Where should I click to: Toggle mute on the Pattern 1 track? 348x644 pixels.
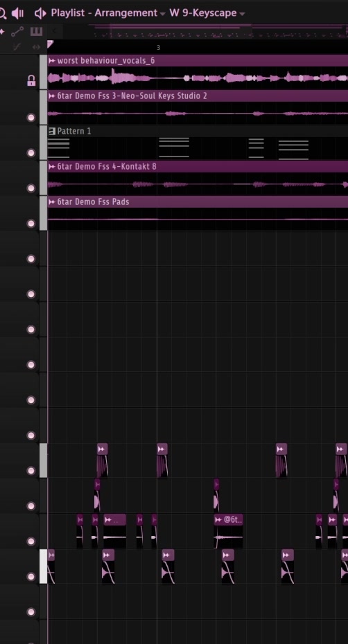tap(31, 153)
